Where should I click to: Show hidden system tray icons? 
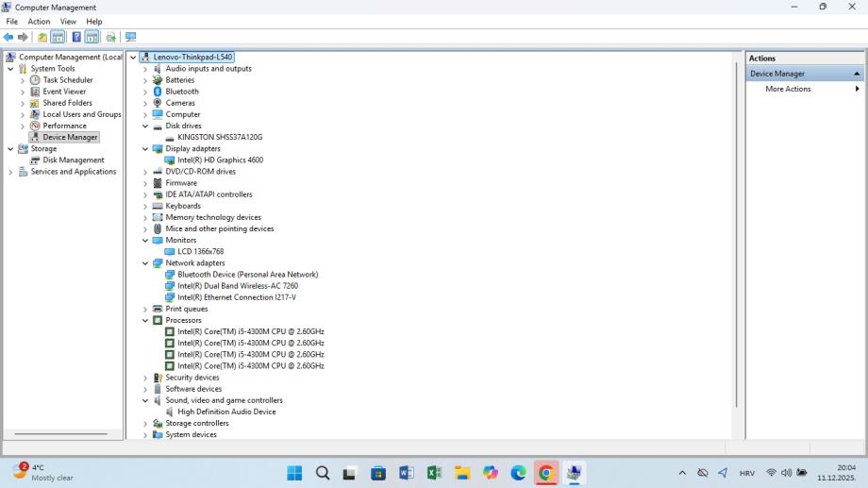[x=682, y=473]
